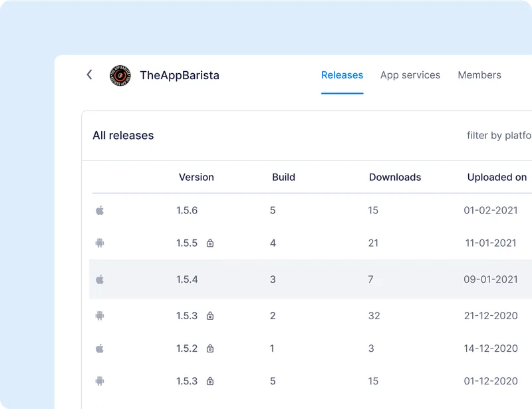
Task: Click Android icon in the 01-12-2020 row
Action: point(100,381)
